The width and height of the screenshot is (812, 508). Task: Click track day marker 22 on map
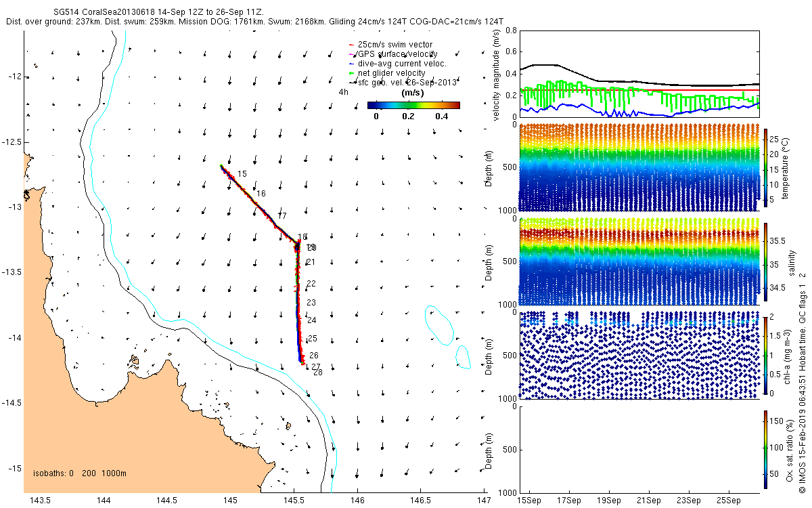pos(311,284)
